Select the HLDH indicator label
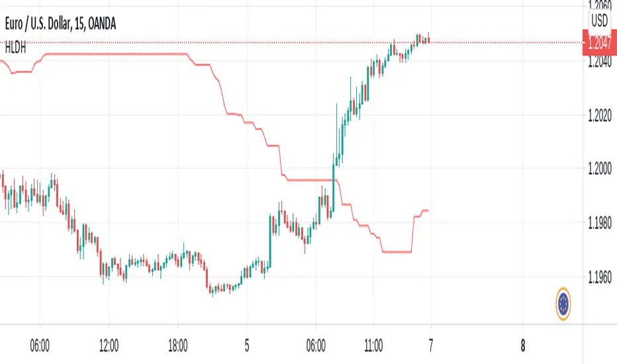This screenshot has width=617, height=364. point(13,44)
